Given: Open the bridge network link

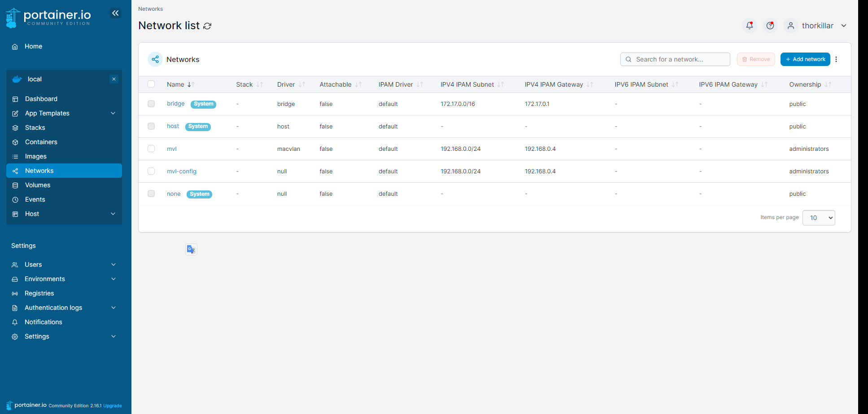Looking at the screenshot, I should [175, 104].
